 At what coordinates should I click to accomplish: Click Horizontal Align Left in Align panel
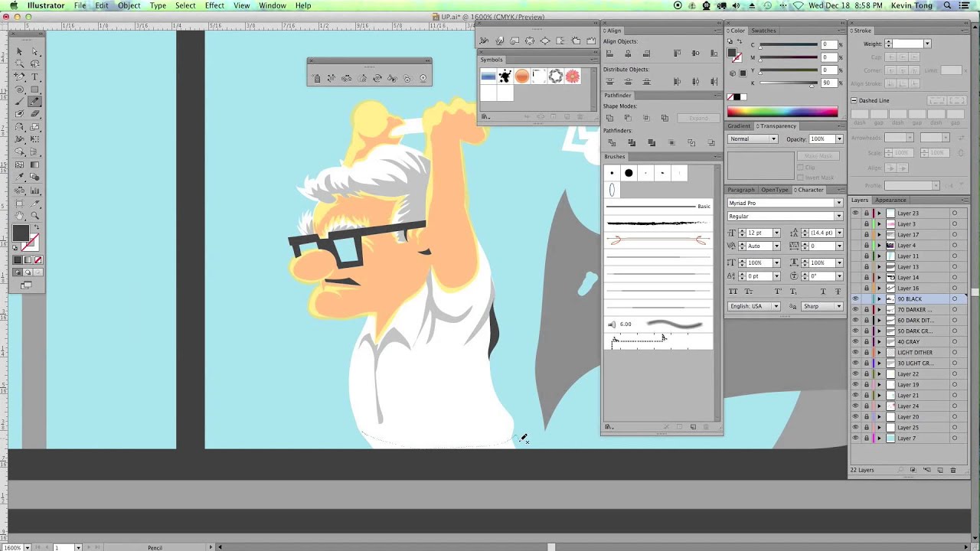coord(609,54)
